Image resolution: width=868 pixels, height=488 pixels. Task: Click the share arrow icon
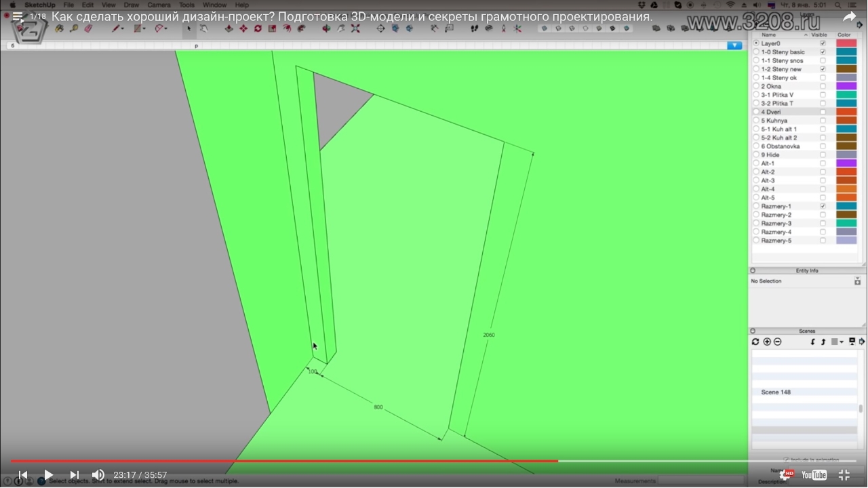point(849,18)
